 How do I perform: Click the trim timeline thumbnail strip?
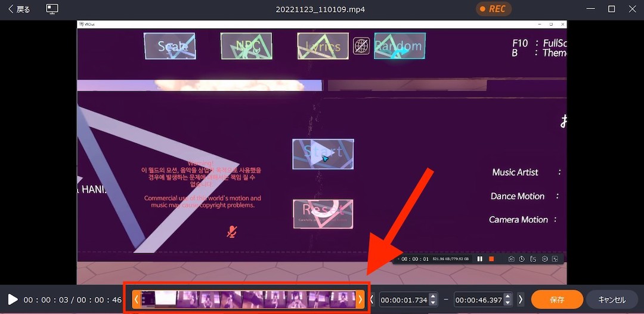tap(247, 300)
